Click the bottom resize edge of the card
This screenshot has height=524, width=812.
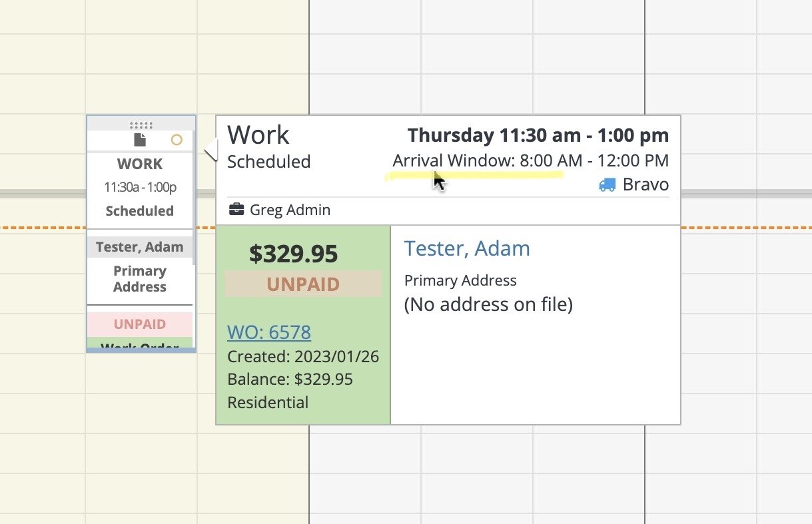coord(141,350)
